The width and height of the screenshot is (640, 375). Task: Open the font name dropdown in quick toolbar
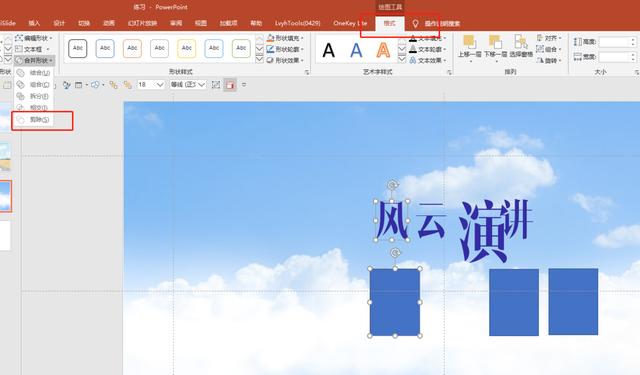coord(201,84)
